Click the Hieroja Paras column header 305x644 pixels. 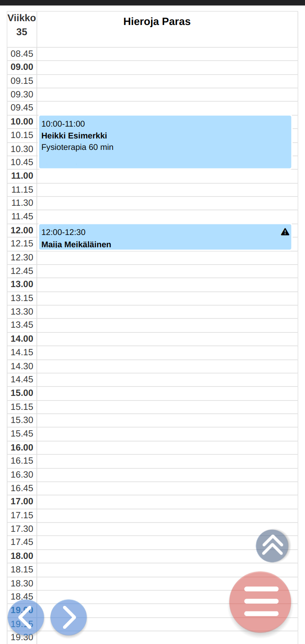pyautogui.click(x=157, y=22)
